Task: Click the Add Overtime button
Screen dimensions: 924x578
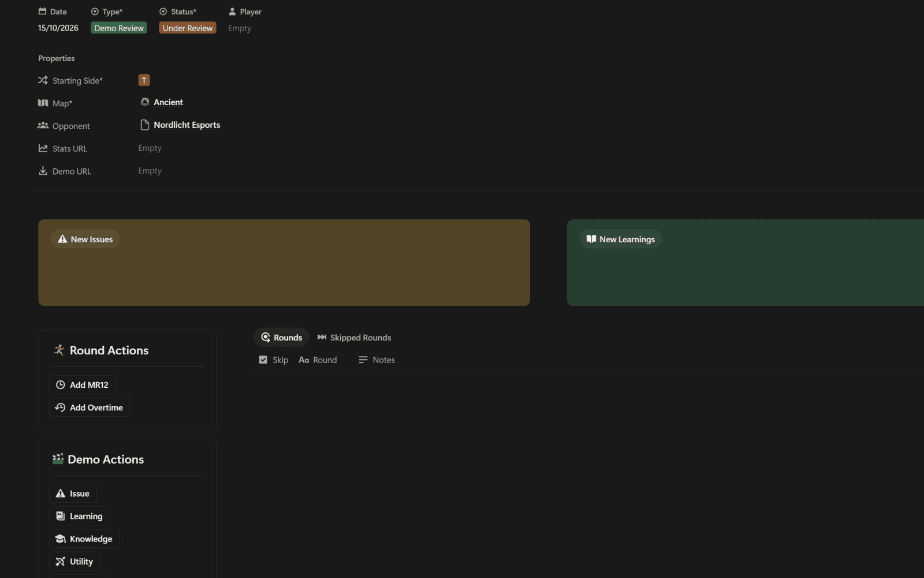Action: pos(90,407)
